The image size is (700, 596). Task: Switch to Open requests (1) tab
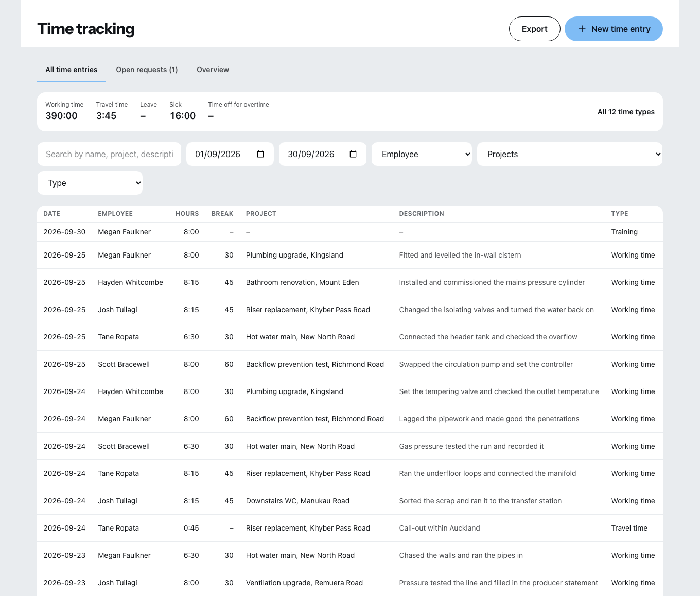click(147, 70)
